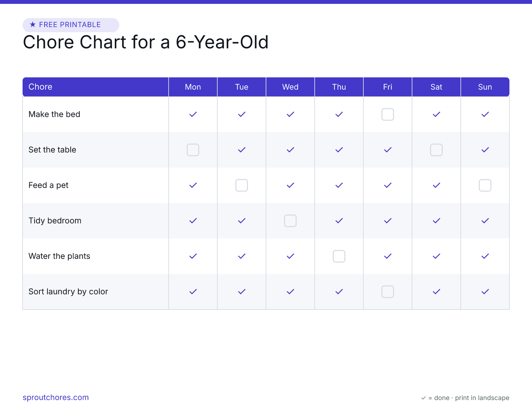Image resolution: width=532 pixels, height=411 pixels.
Task: Click the 'Set the table' chore label
Action: click(52, 150)
